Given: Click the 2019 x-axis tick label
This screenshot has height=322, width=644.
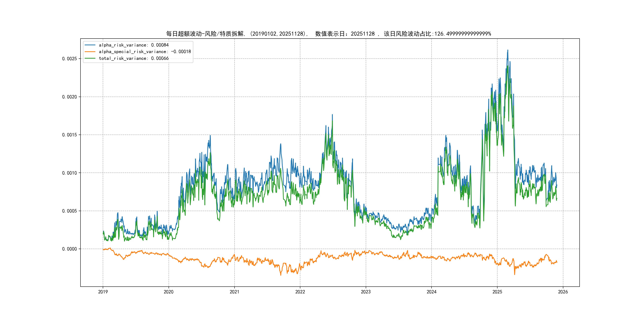Looking at the screenshot, I should (103, 292).
